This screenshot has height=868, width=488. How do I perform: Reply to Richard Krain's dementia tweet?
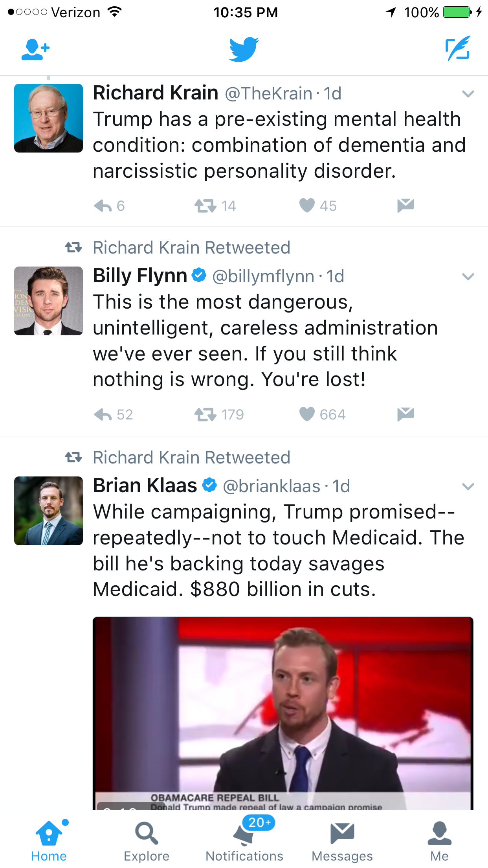coord(103,206)
